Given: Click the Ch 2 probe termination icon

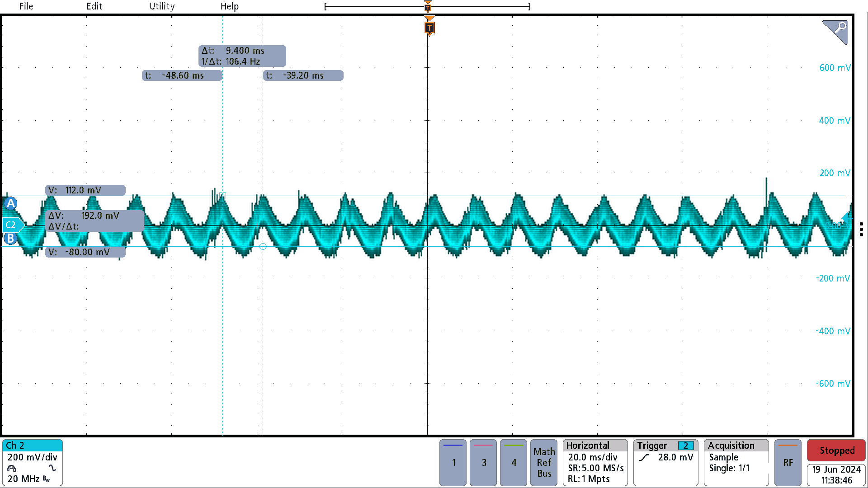Looking at the screenshot, I should [12, 469].
